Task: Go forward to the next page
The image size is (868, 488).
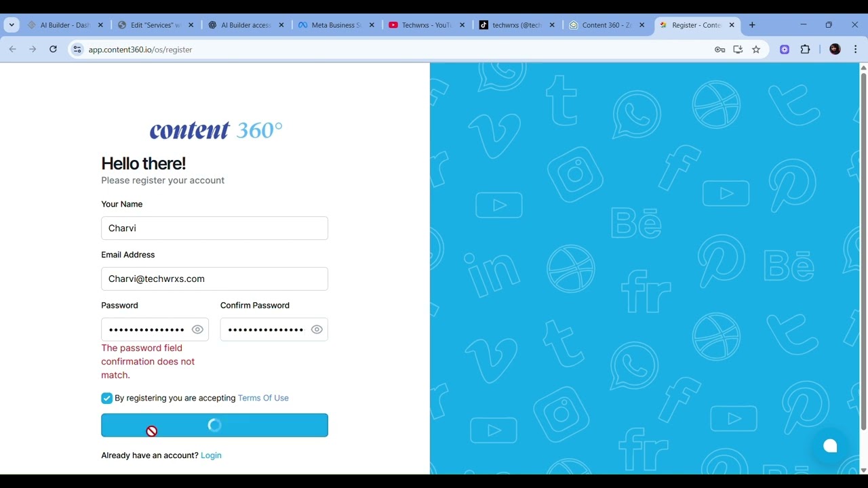Action: tap(33, 49)
